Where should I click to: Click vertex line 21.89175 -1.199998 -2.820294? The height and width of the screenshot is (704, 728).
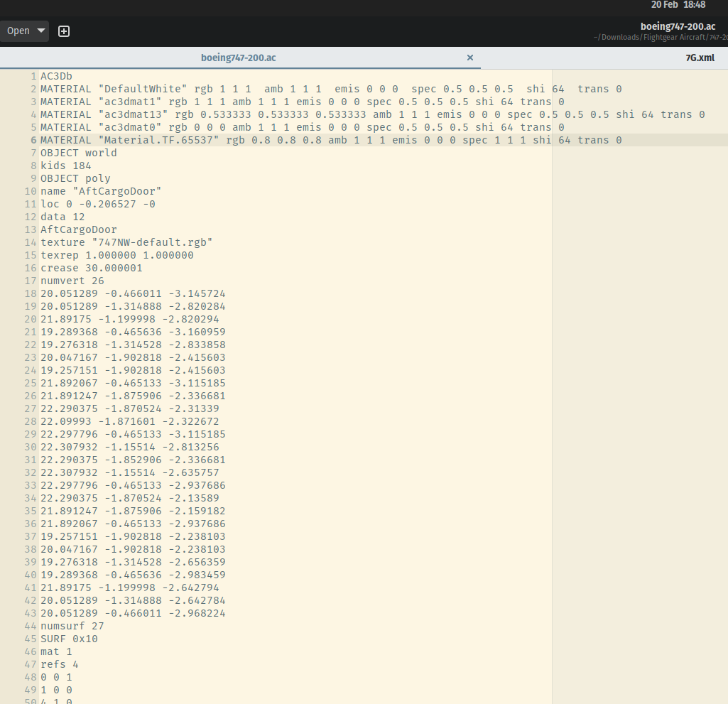click(129, 319)
